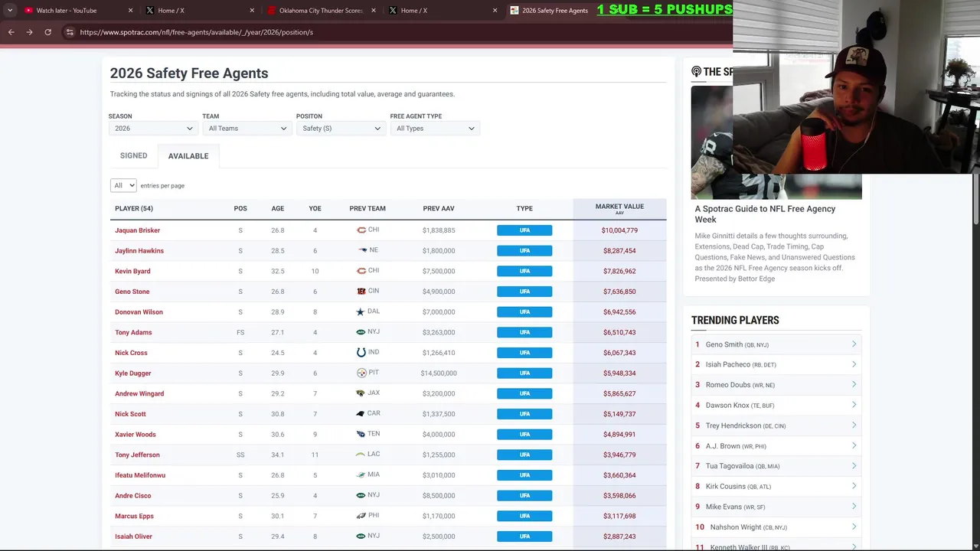Open the entries per page dropdown
This screenshot has width=980, height=551.
click(123, 185)
